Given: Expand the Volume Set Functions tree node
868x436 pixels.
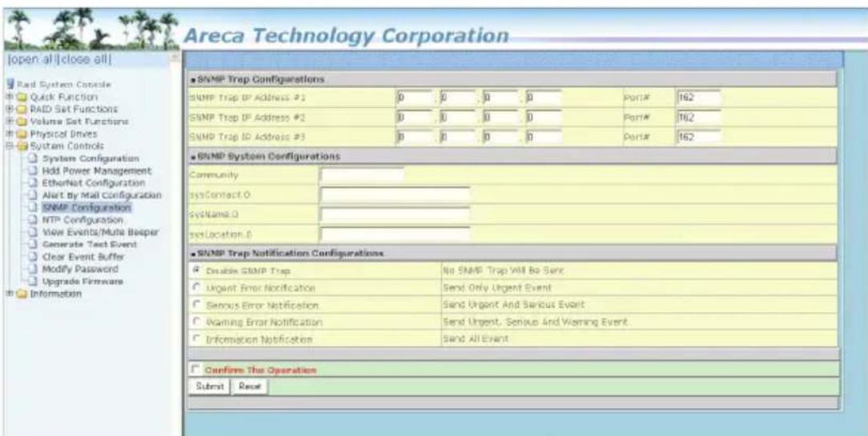Looking at the screenshot, I should pos(8,121).
